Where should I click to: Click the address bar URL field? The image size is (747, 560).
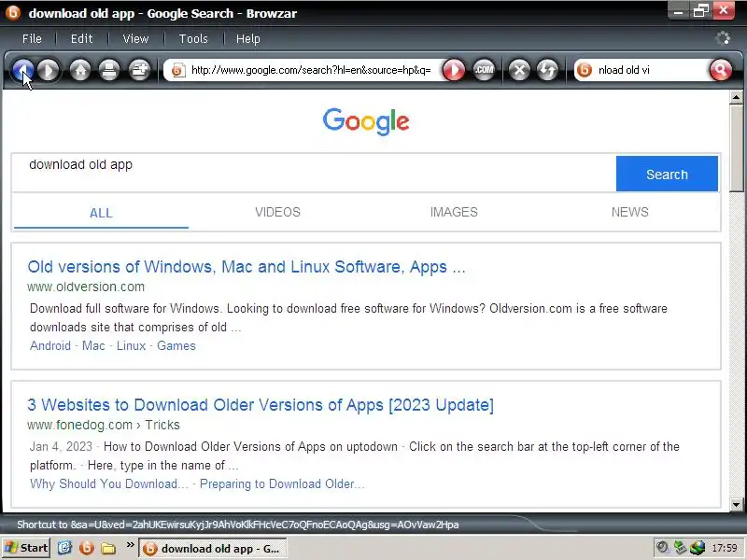coord(311,71)
